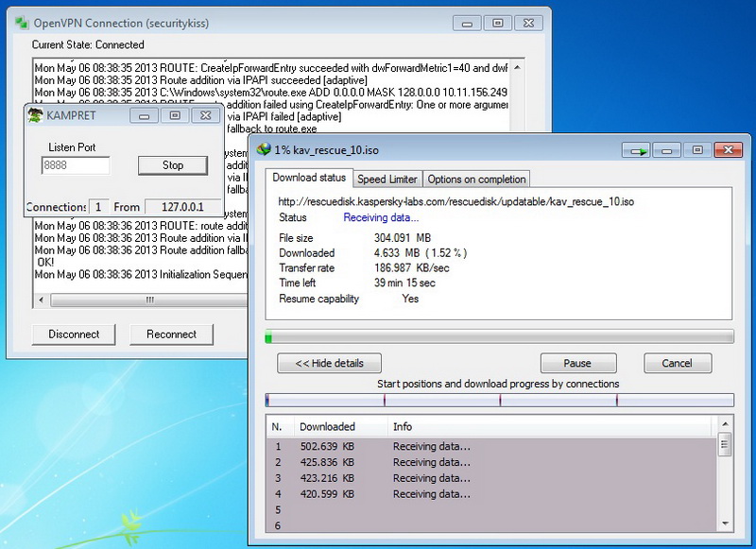The width and height of the screenshot is (756, 549).
Task: Click the OK! log line
Action: (x=45, y=262)
